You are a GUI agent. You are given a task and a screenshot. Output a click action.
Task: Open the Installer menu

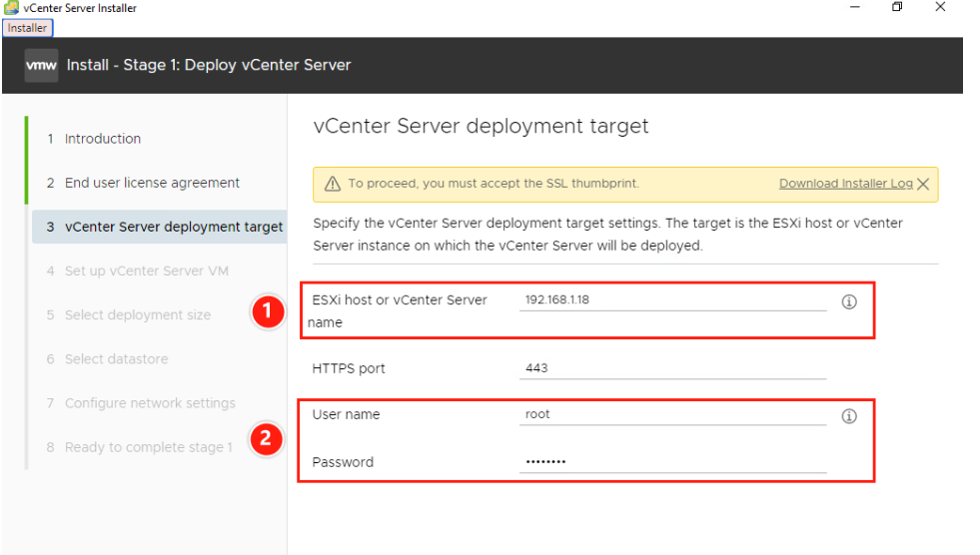27,28
